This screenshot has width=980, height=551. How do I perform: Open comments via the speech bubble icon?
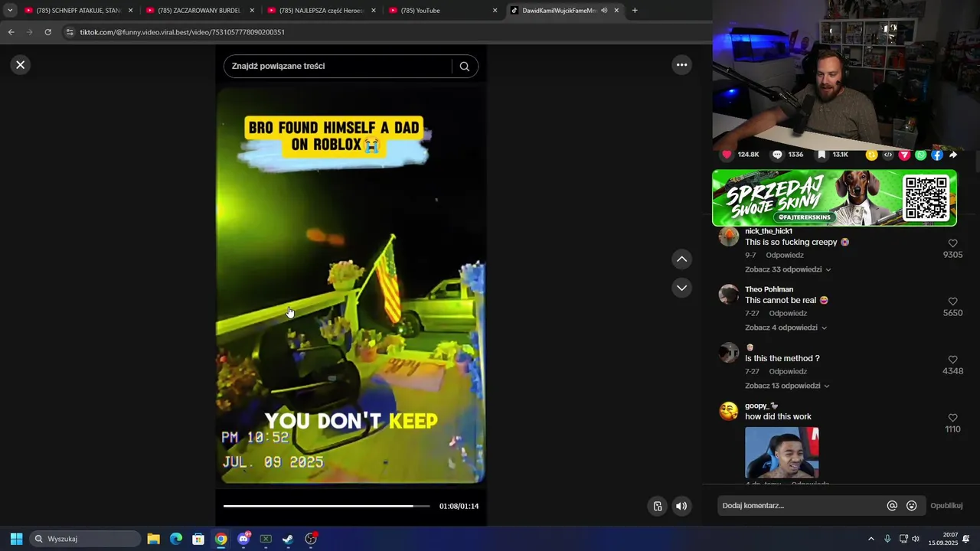777,155
